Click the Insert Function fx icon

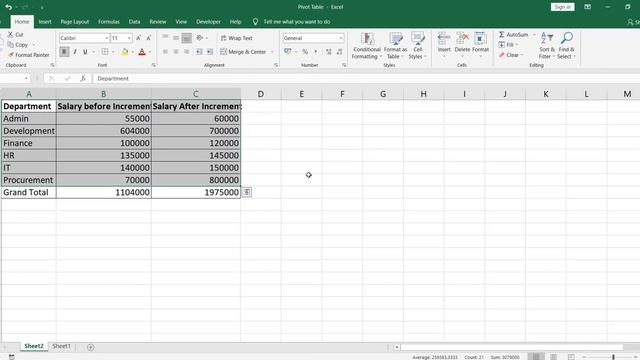point(83,78)
